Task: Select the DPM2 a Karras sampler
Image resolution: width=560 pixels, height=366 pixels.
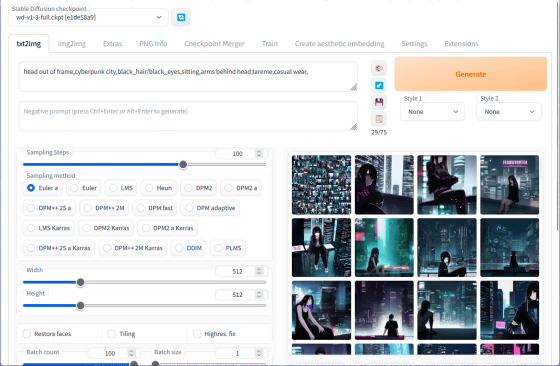Action: point(168,228)
